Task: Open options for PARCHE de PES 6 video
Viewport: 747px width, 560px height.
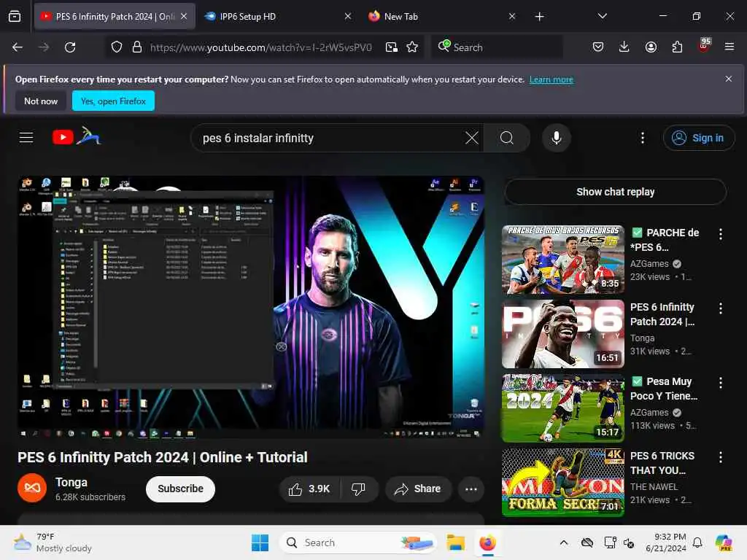Action: click(721, 234)
